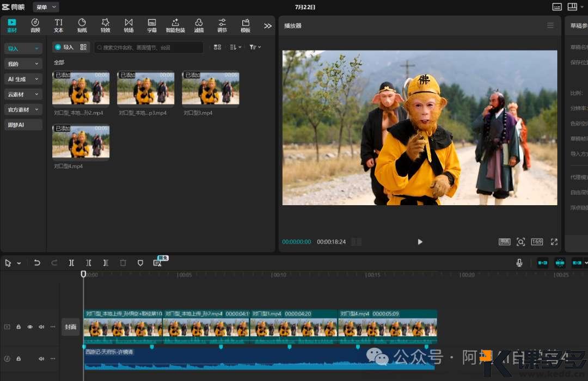588x381 pixels.
Task: Open the 字幕 captions panel
Action: 152,26
